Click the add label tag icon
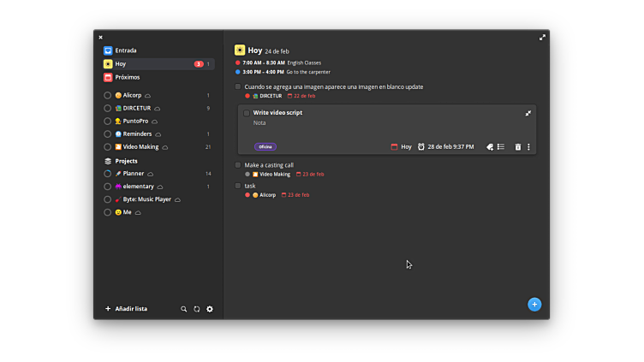The height and width of the screenshot is (362, 644). (x=490, y=147)
